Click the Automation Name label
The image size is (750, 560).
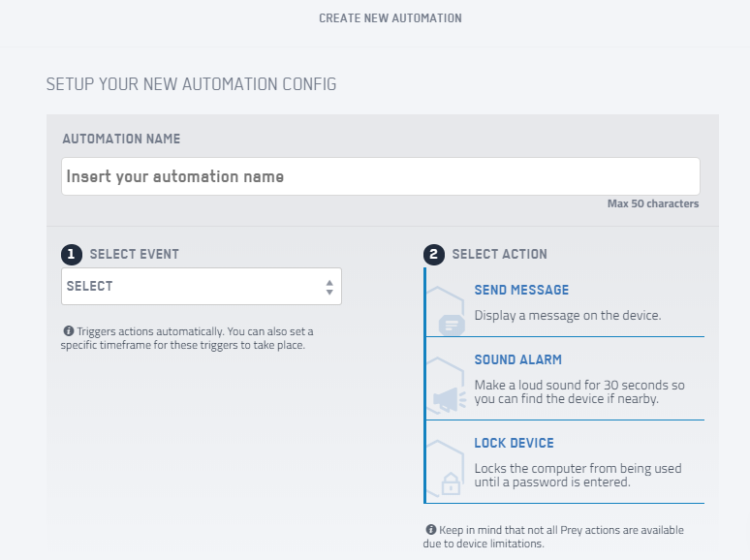(x=121, y=140)
